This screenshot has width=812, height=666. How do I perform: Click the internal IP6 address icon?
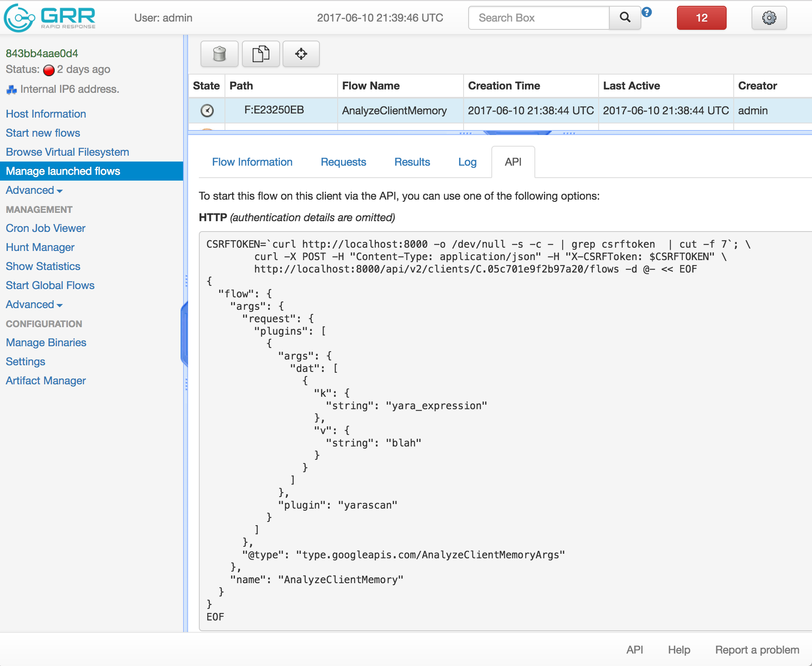click(11, 89)
